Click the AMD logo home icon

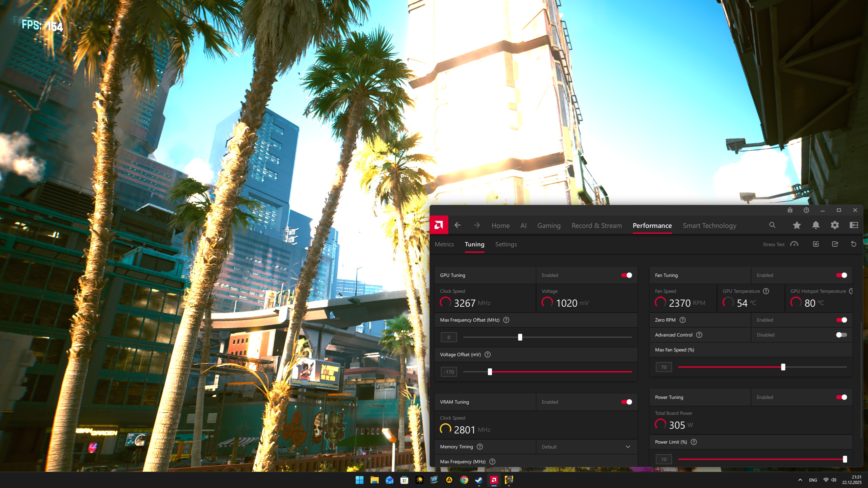(x=439, y=225)
